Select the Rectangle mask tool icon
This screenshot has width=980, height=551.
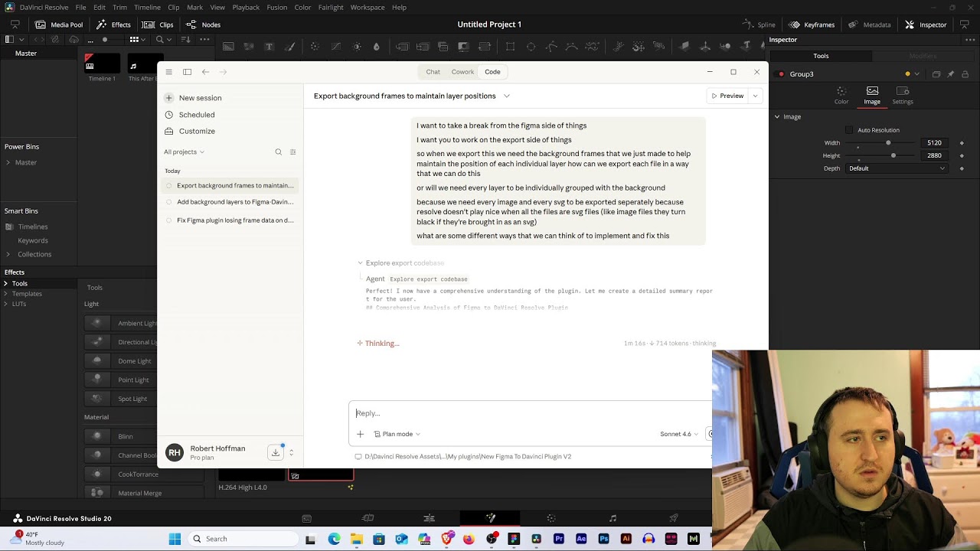coord(510,47)
